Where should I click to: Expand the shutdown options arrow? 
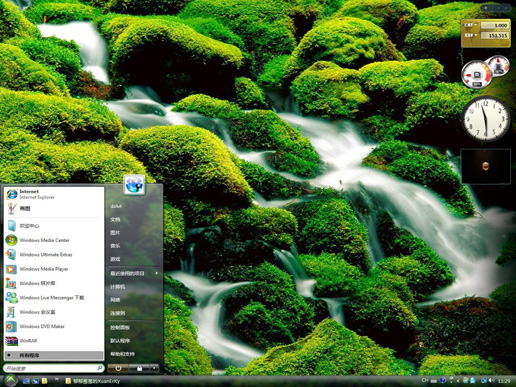(154, 368)
